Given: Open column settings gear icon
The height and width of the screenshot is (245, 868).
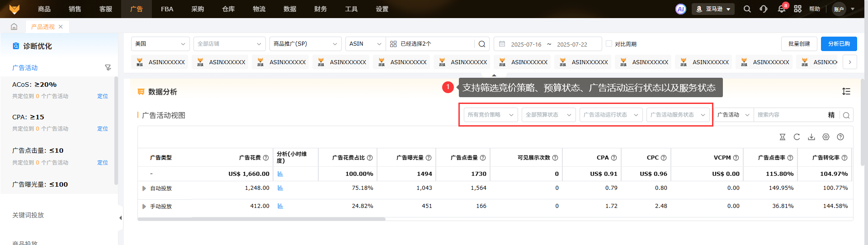Looking at the screenshot, I should click(x=826, y=137).
